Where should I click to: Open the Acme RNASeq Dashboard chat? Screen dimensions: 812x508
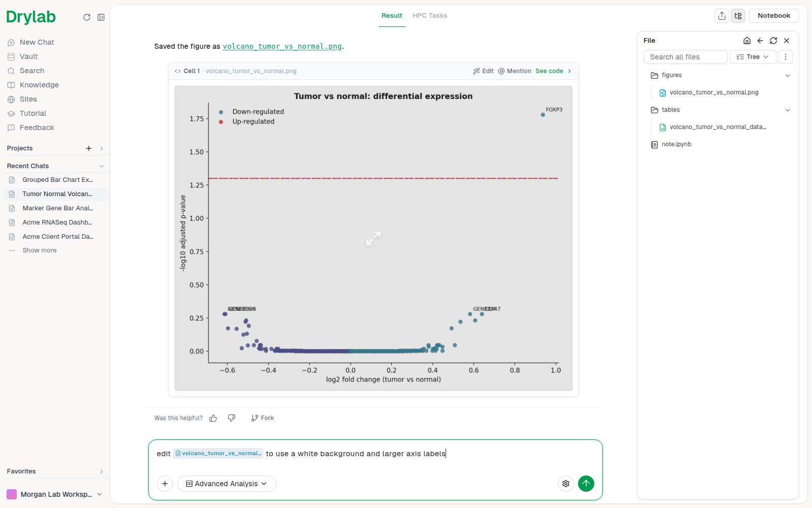[x=57, y=223]
